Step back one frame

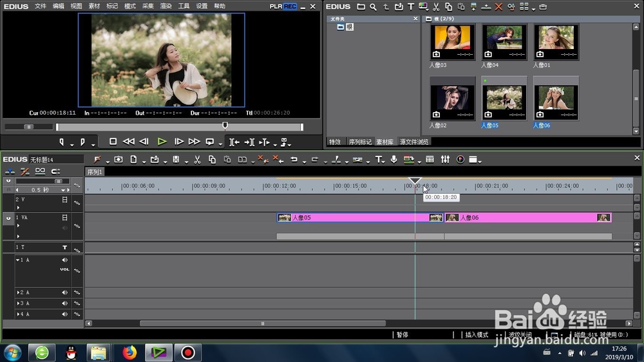[x=144, y=142]
